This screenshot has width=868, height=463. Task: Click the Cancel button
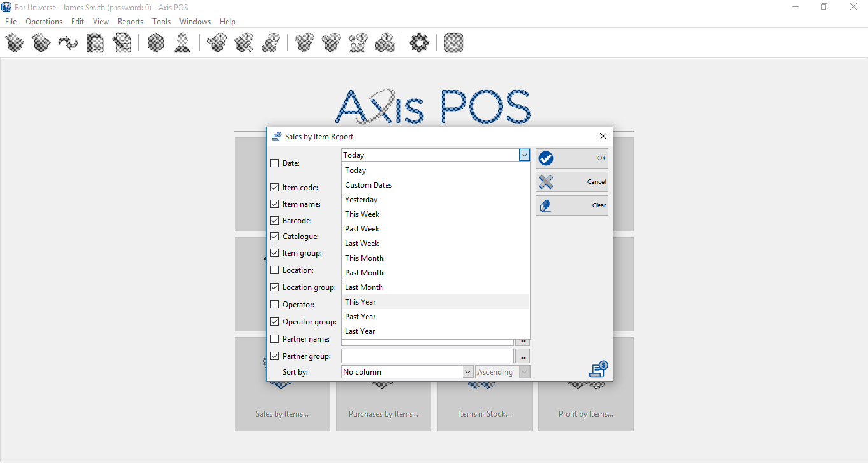[x=572, y=182]
